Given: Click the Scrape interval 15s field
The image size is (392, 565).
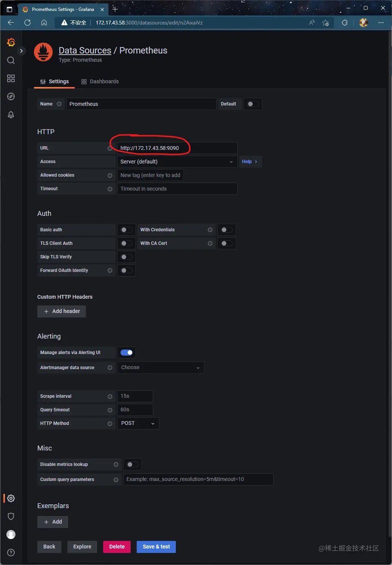Looking at the screenshot, I should coord(135,396).
